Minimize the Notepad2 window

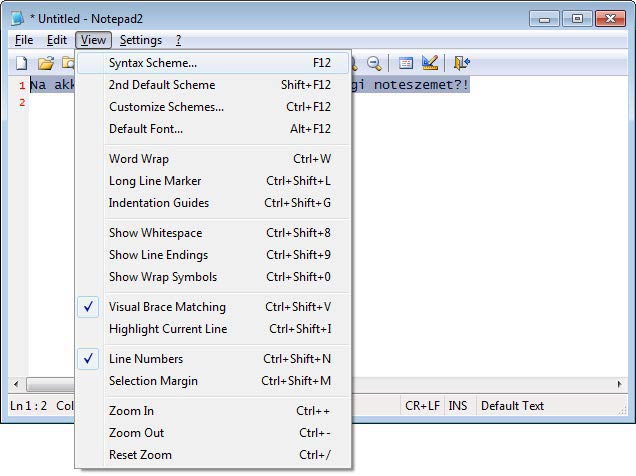tap(544, 19)
